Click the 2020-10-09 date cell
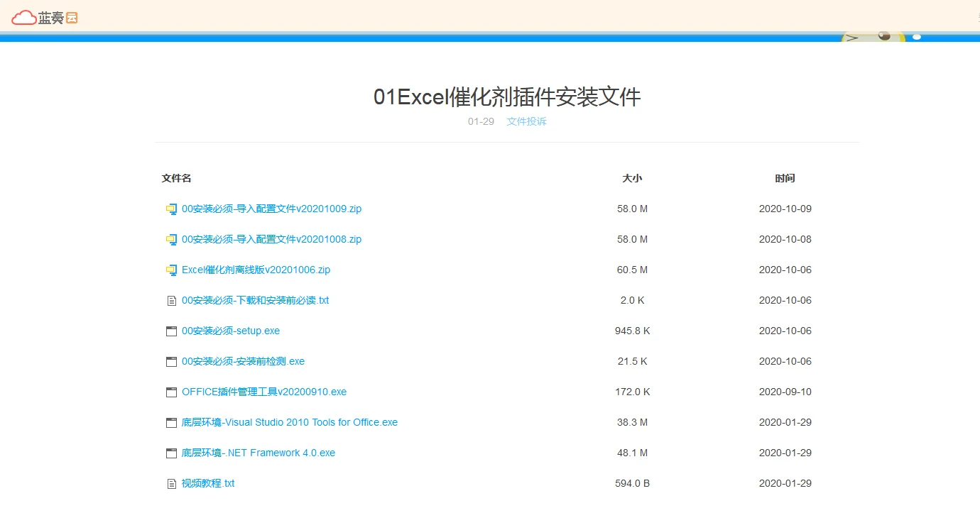The image size is (980, 508). pyautogui.click(x=785, y=209)
